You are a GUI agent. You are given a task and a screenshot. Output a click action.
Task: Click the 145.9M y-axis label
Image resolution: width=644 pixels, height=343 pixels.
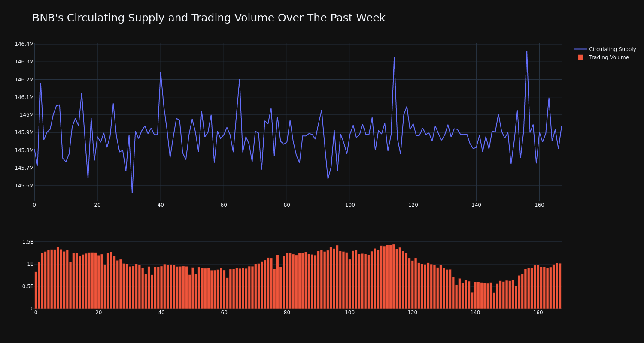click(x=24, y=132)
